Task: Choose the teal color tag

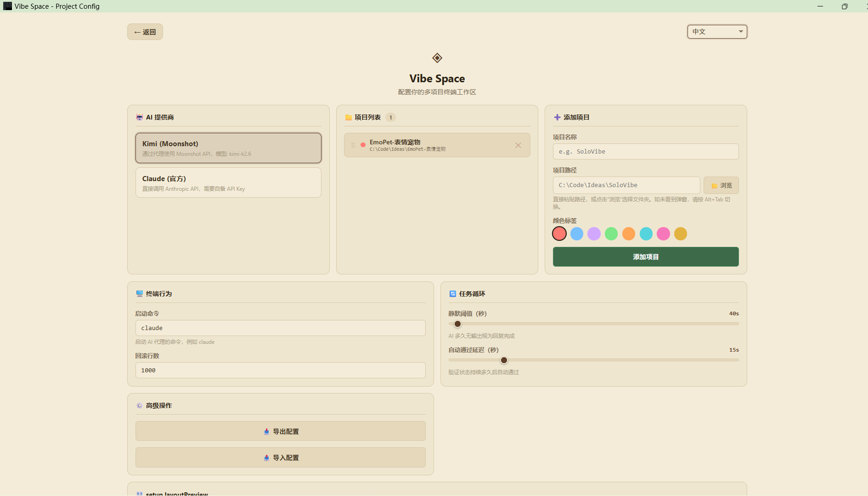Action: click(x=646, y=234)
